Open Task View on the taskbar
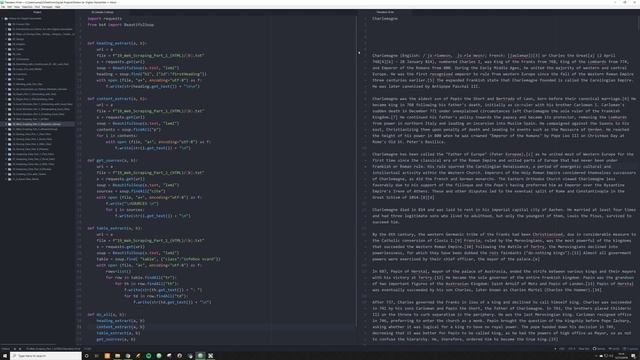This screenshot has width=640, height=360. (x=97, y=356)
